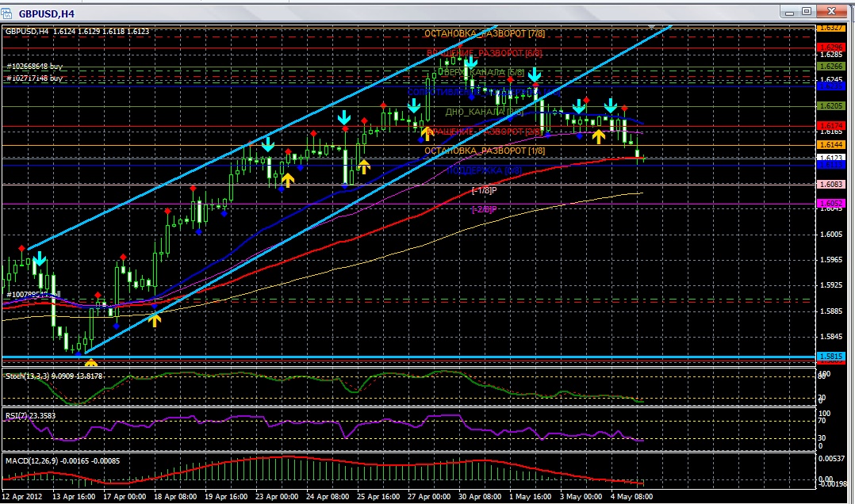Click the 'ПОДДЕРЖКА [0/8]' level label
Screen dimensions: 855x504
tap(484, 170)
